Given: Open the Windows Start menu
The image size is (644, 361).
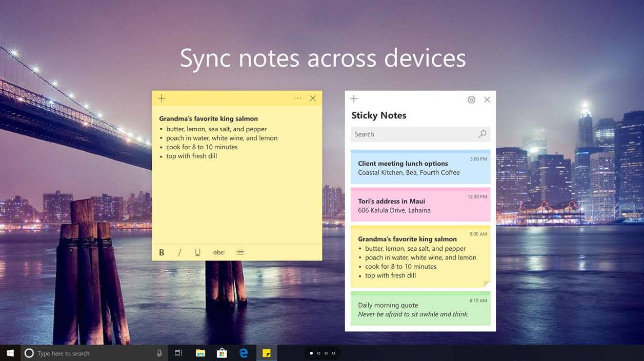Looking at the screenshot, I should click(10, 353).
